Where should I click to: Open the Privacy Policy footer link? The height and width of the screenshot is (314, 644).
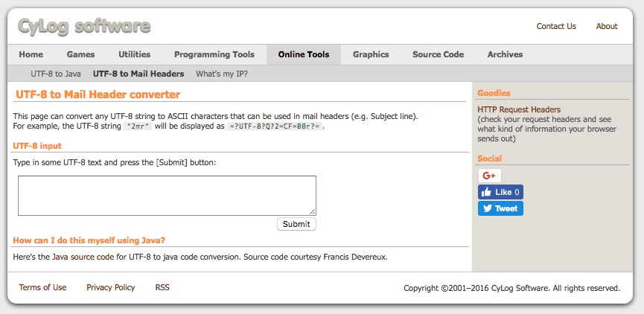(111, 287)
